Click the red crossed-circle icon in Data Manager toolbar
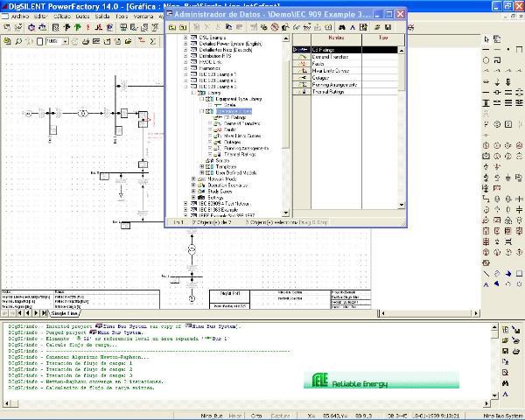The width and height of the screenshot is (525, 420). pos(275,27)
